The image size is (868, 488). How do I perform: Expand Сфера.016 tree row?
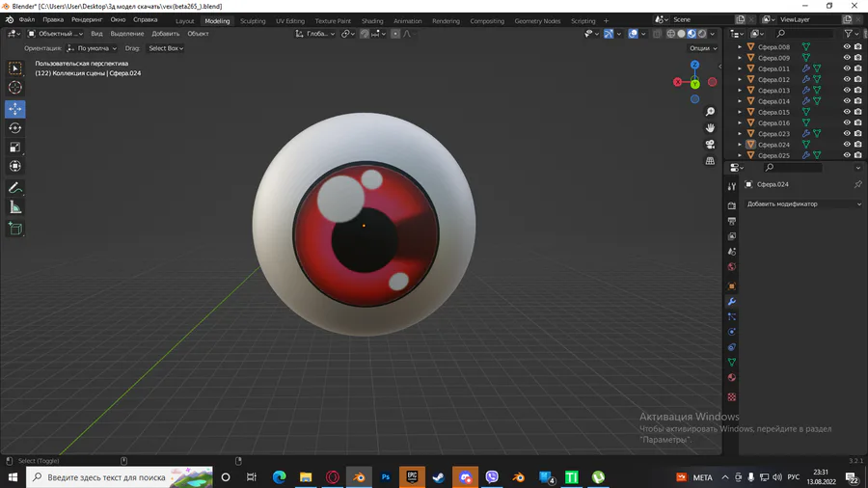[740, 122]
